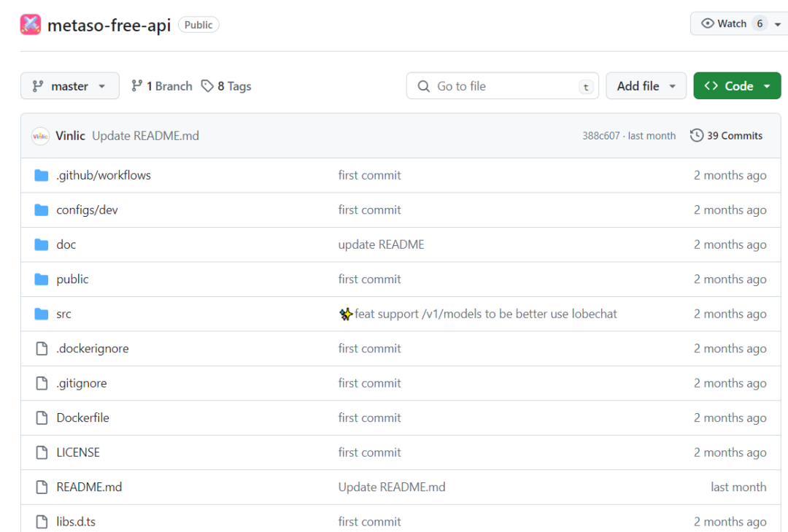
Task: Open the src folder
Action: pyautogui.click(x=63, y=314)
